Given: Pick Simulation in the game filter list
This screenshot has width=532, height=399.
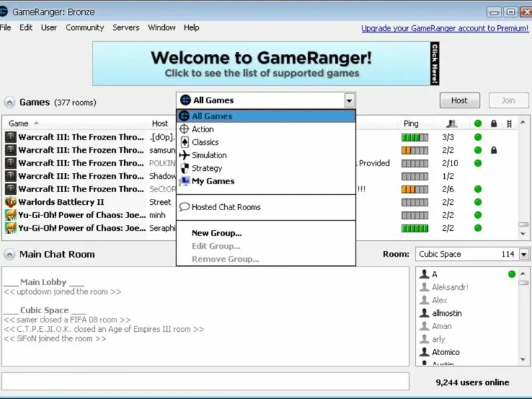Looking at the screenshot, I should click(x=265, y=155).
